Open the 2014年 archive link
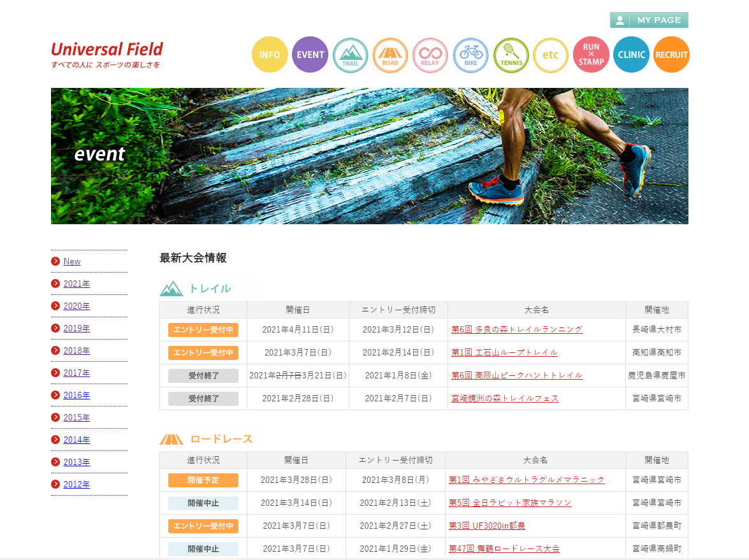Viewport: 749px width, 560px height. coord(76,440)
